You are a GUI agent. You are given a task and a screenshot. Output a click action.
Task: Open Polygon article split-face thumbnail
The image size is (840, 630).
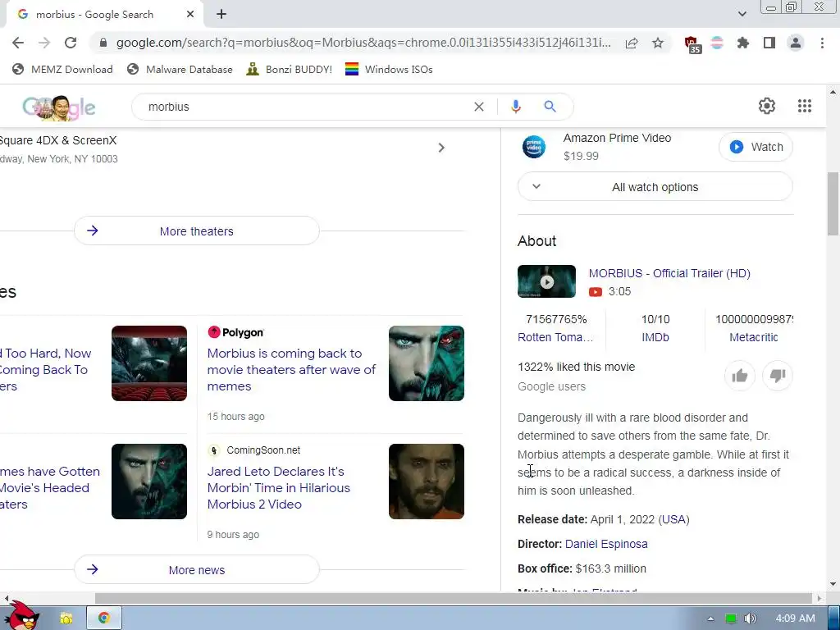coord(427,363)
